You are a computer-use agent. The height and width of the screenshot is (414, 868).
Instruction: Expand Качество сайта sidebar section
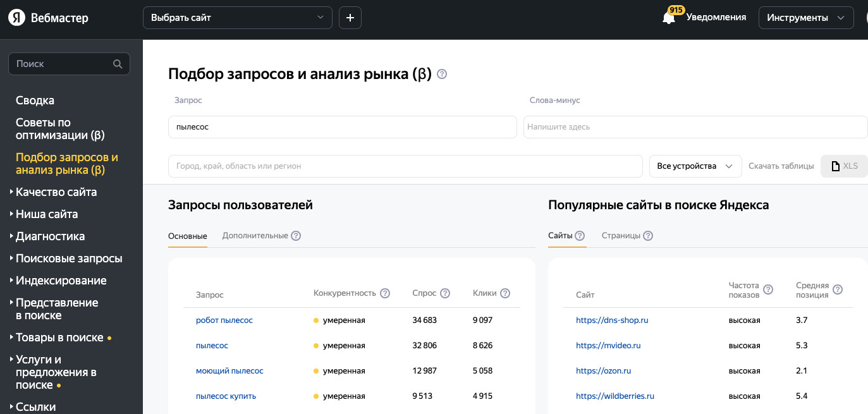pyautogui.click(x=56, y=192)
